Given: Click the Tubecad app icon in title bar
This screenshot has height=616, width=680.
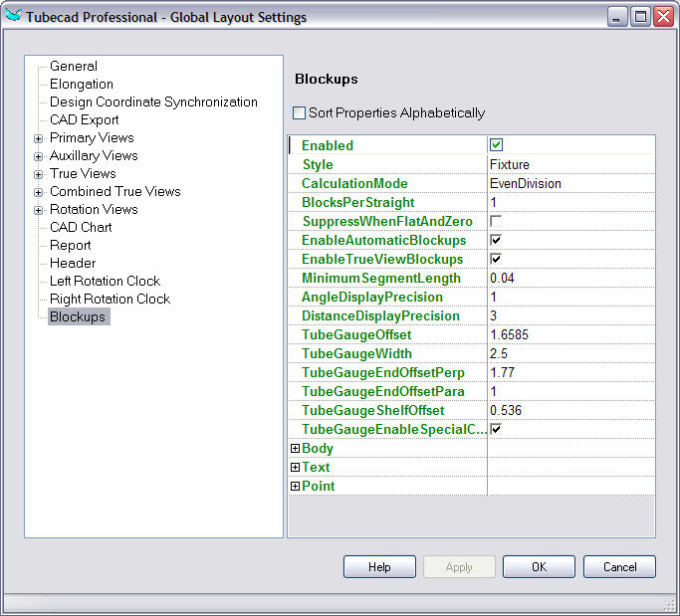Looking at the screenshot, I should [x=14, y=17].
